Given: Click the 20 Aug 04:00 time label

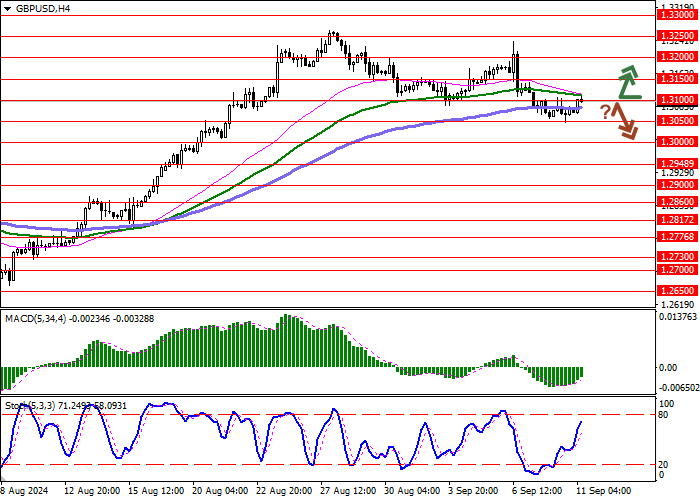Looking at the screenshot, I should click(x=221, y=491).
